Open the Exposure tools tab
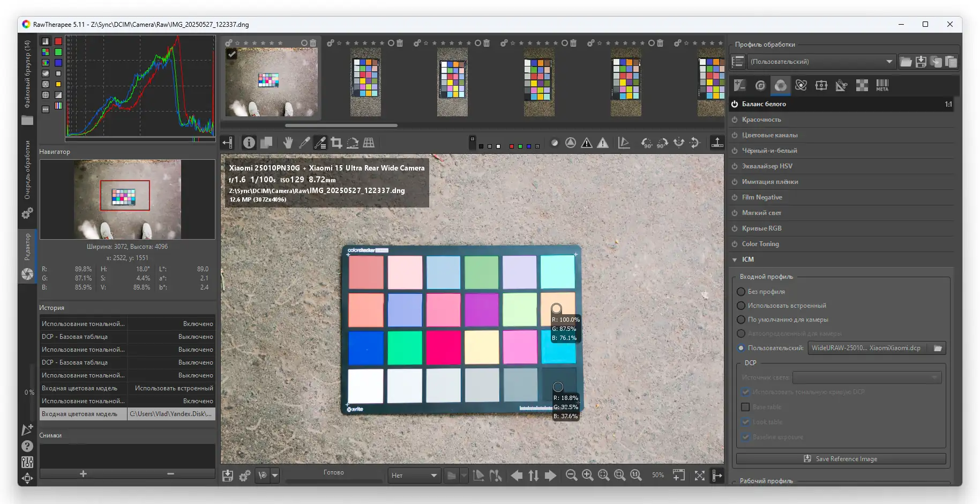The height and width of the screenshot is (504, 980). pos(740,85)
